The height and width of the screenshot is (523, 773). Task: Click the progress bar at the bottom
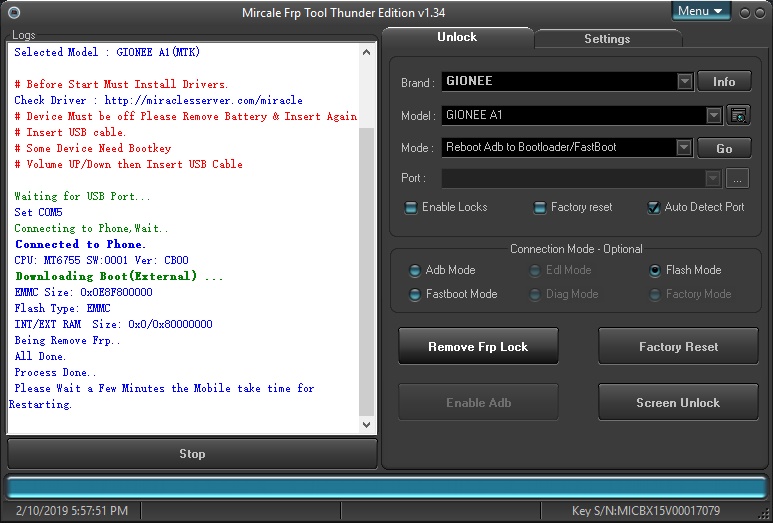tap(386, 488)
